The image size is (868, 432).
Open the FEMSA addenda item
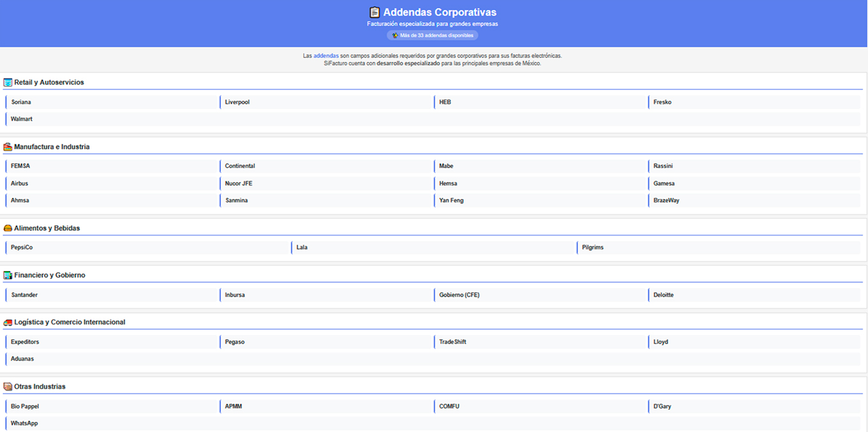pos(20,166)
